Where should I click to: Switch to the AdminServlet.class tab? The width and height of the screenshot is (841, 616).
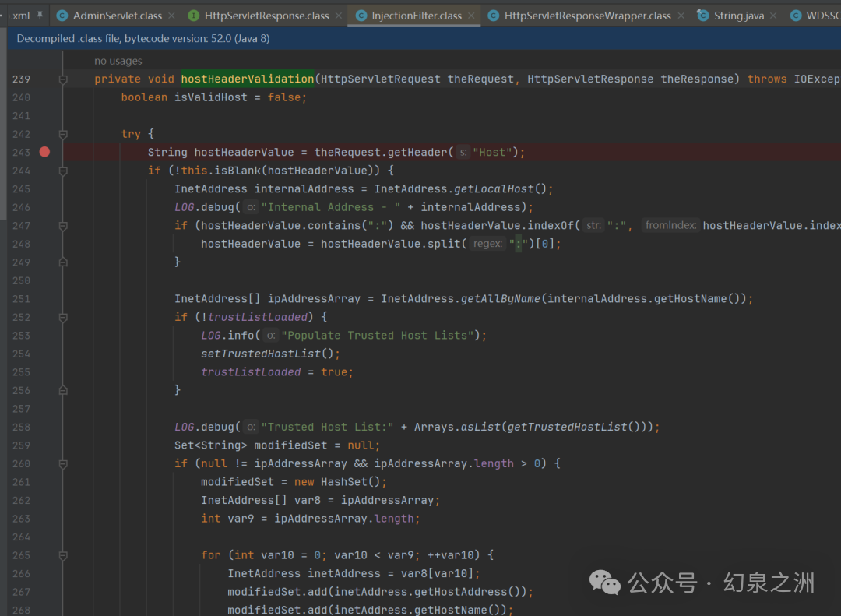pyautogui.click(x=118, y=16)
